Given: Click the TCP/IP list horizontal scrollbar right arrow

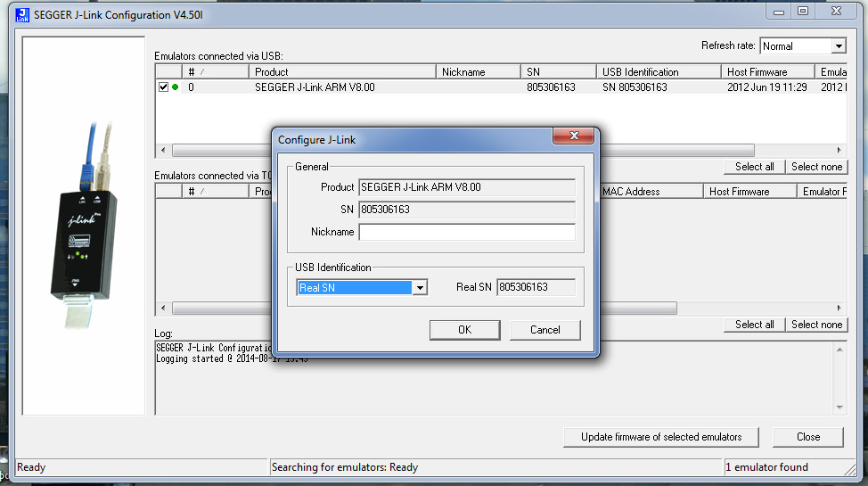Looking at the screenshot, I should (839, 309).
